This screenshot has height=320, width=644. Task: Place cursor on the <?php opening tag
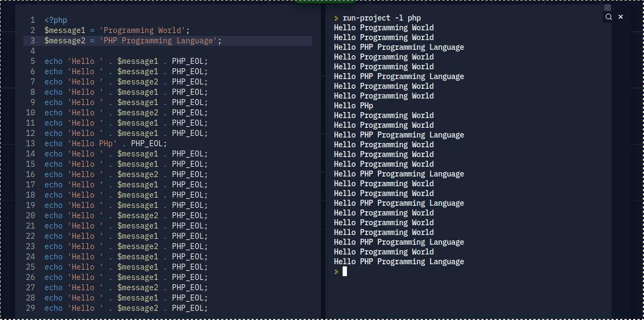pyautogui.click(x=56, y=20)
